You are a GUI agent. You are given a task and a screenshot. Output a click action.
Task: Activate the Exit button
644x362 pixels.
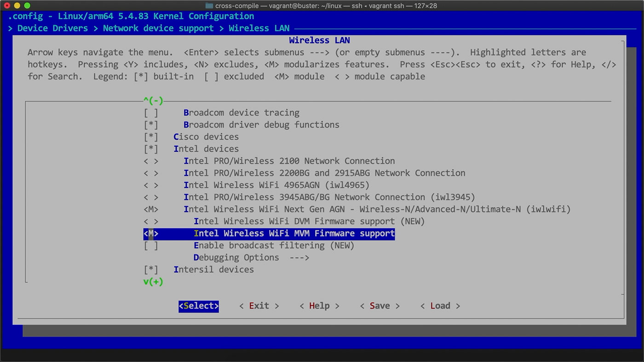(259, 306)
